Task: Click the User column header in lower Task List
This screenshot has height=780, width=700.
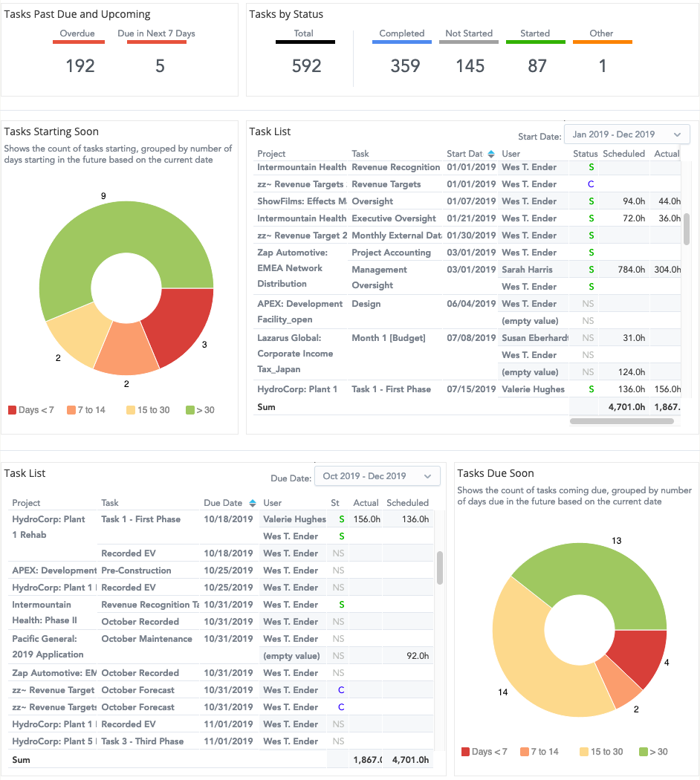Action: click(272, 503)
